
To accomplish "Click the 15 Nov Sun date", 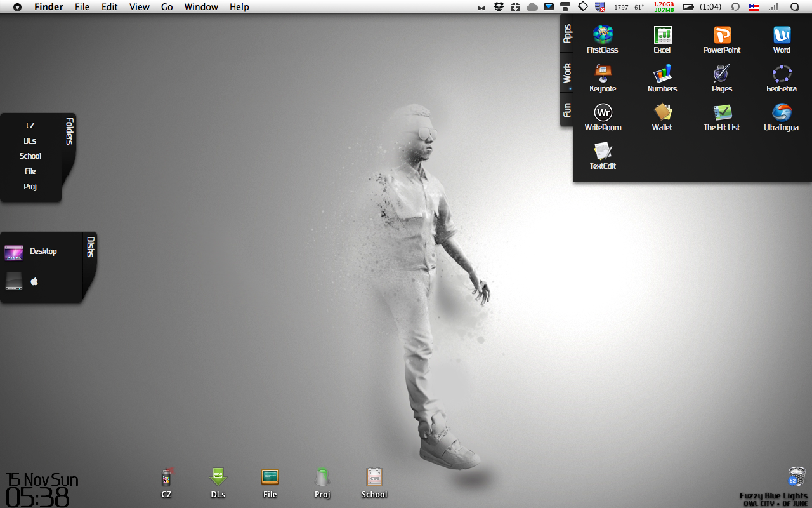I will [42, 480].
